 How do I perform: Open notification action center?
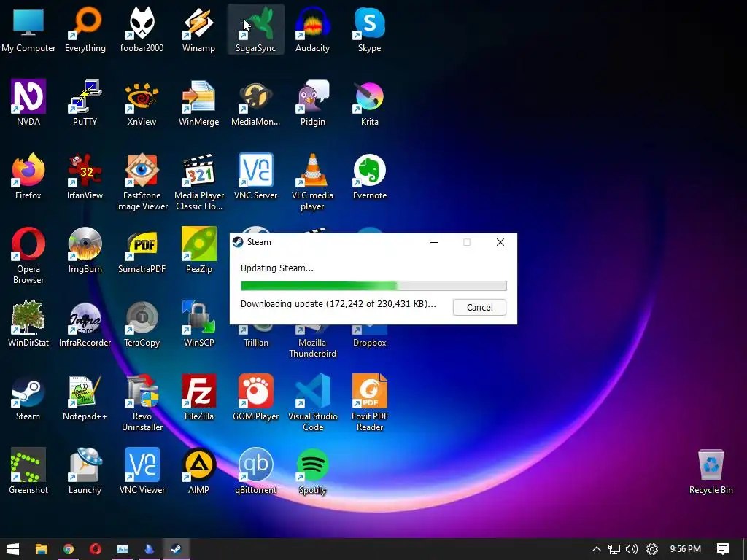coord(723,549)
